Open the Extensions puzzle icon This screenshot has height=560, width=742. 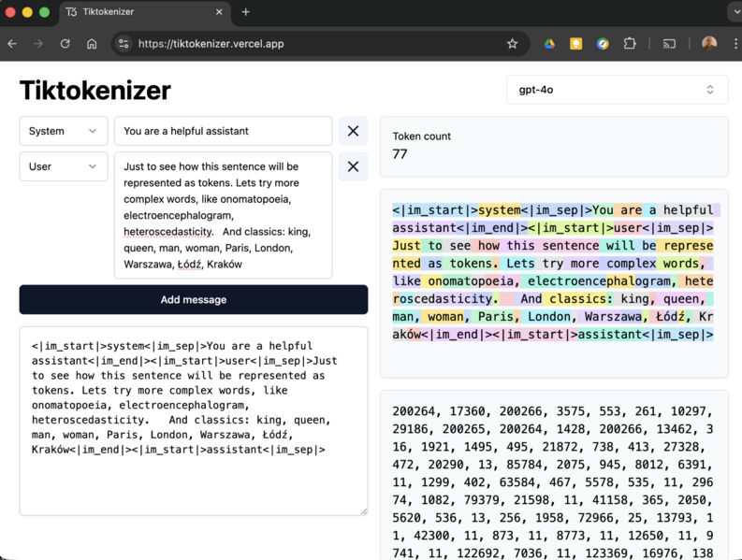[x=630, y=44]
